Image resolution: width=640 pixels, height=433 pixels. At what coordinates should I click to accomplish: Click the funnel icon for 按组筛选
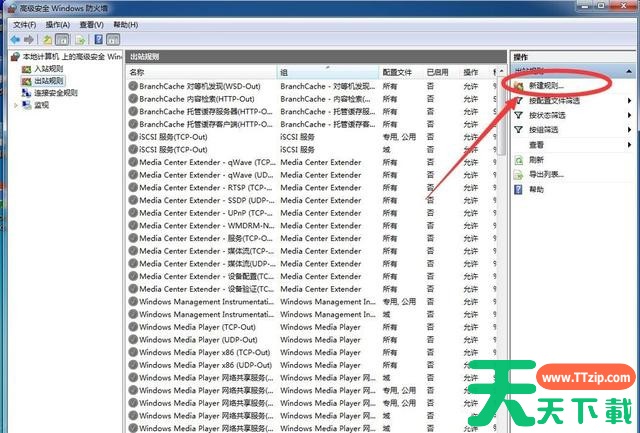pyautogui.click(x=518, y=130)
